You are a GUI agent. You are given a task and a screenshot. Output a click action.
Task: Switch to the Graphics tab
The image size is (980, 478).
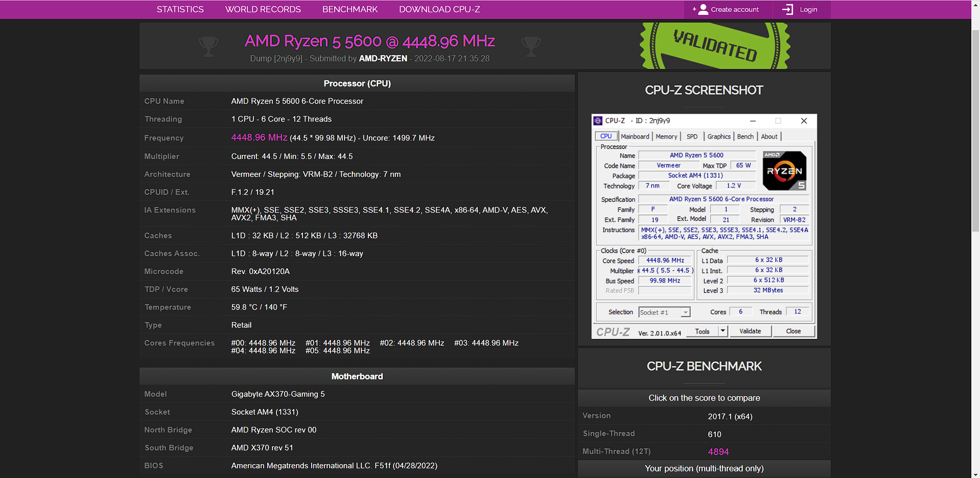[719, 136]
